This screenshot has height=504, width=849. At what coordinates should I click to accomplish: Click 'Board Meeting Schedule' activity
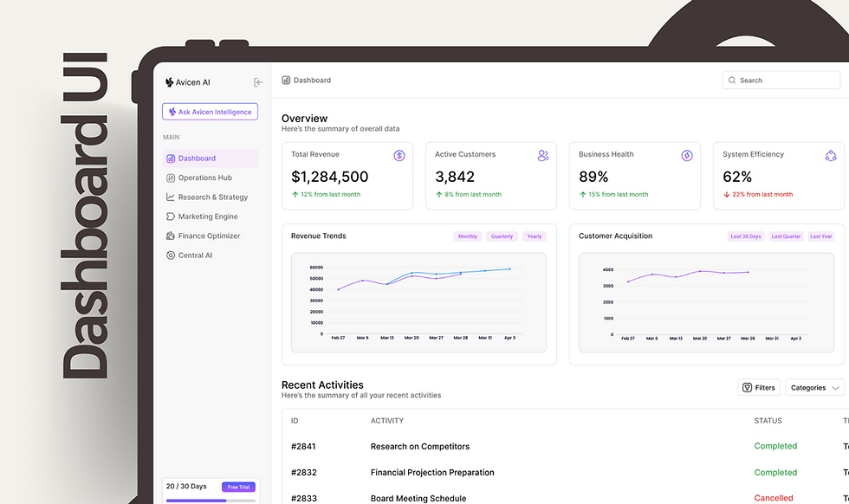pyautogui.click(x=418, y=498)
